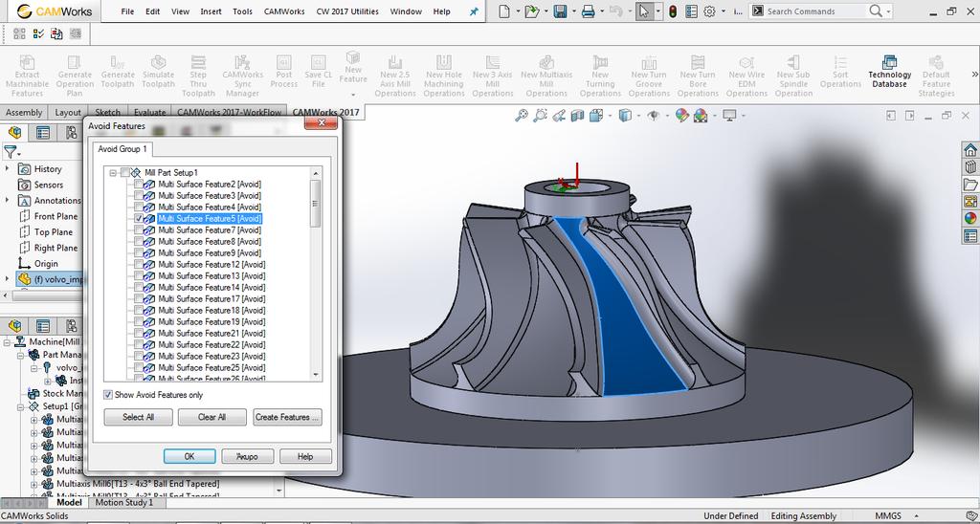Open the Appearances color ball in task pane
980x524 pixels.
970,219
